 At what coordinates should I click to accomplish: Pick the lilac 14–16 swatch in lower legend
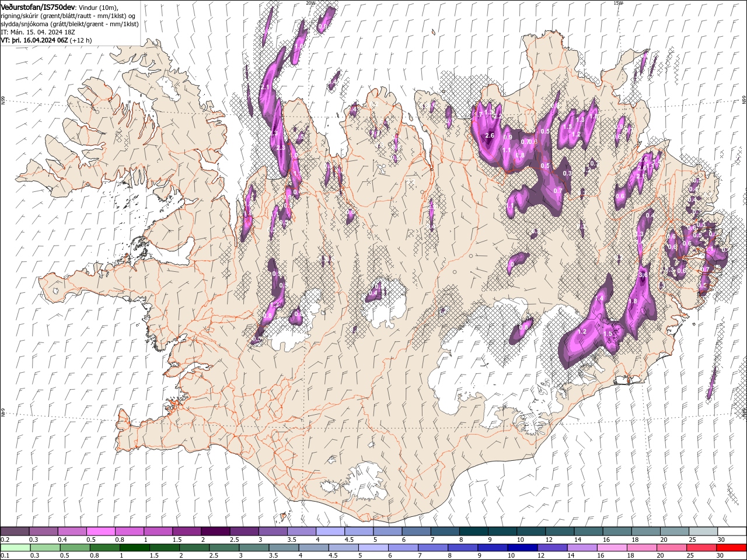(x=582, y=548)
